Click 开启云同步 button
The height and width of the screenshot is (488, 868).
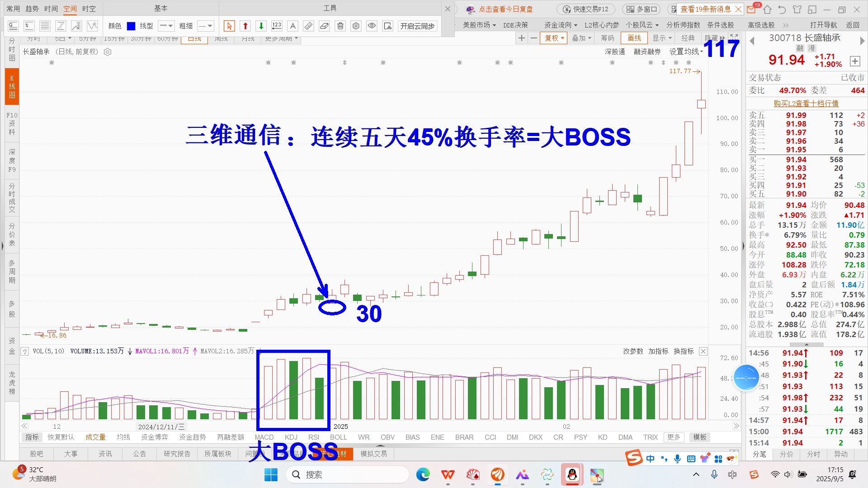click(417, 26)
